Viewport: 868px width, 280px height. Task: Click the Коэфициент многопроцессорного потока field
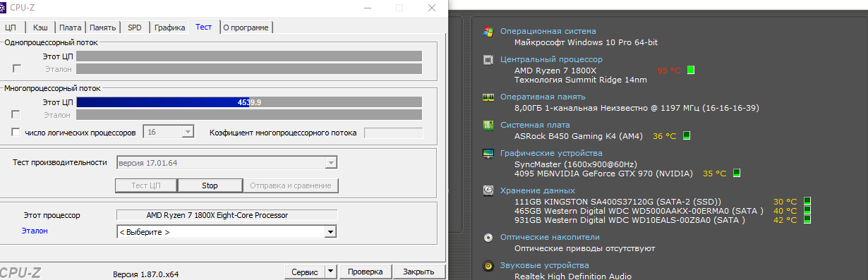[393, 133]
